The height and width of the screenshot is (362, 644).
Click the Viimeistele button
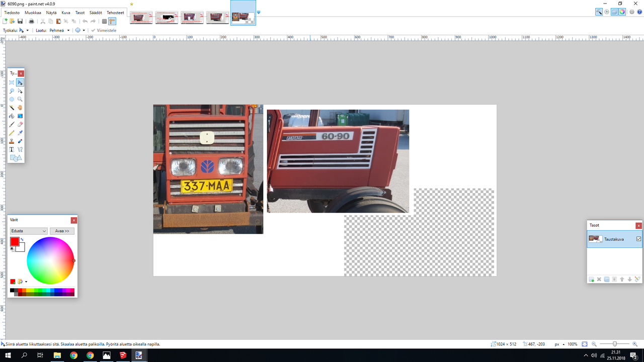[x=104, y=30]
